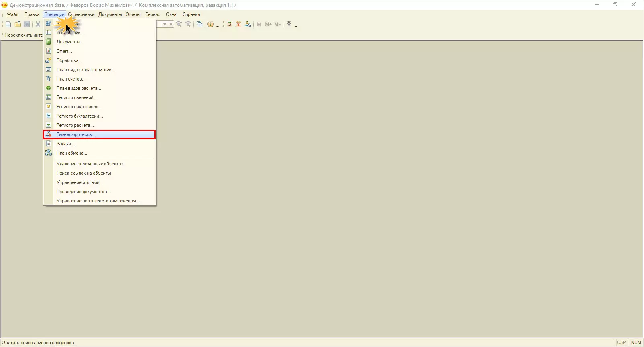Select the Задачи... menu entry
The image size is (644, 347).
[x=99, y=144]
